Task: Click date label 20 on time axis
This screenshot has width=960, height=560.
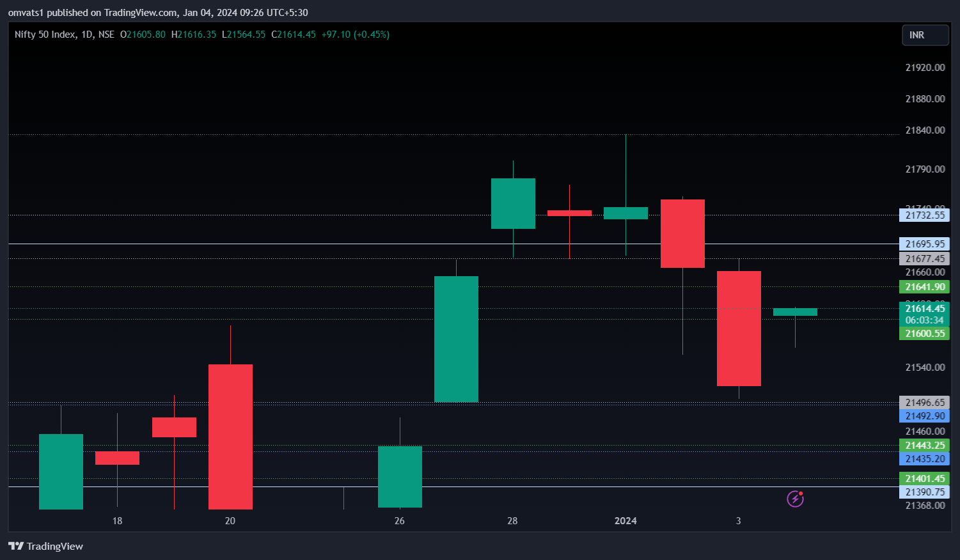Action: 230,521
